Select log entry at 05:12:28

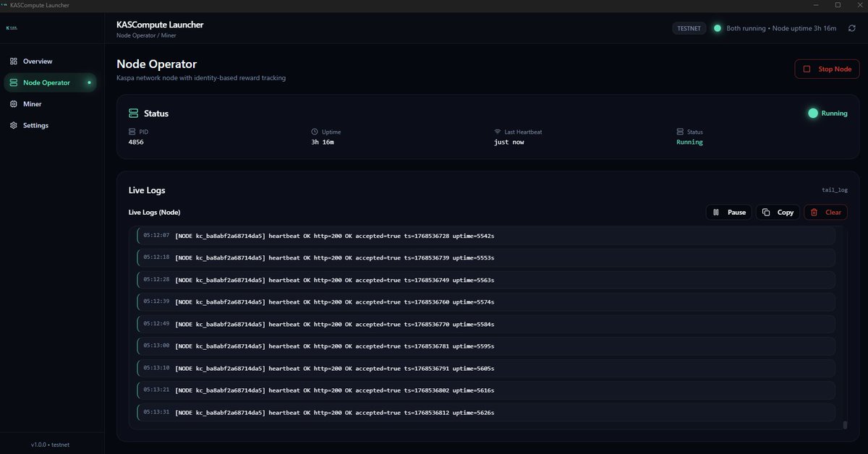pyautogui.click(x=486, y=280)
